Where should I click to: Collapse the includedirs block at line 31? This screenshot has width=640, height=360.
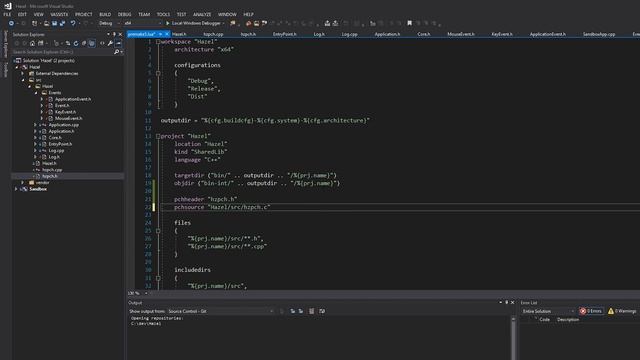[158, 278]
